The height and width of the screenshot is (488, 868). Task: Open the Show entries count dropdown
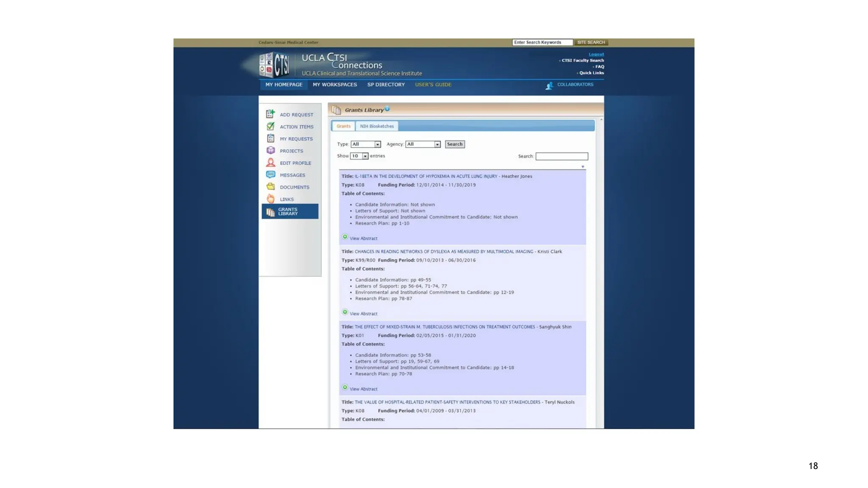coord(359,156)
